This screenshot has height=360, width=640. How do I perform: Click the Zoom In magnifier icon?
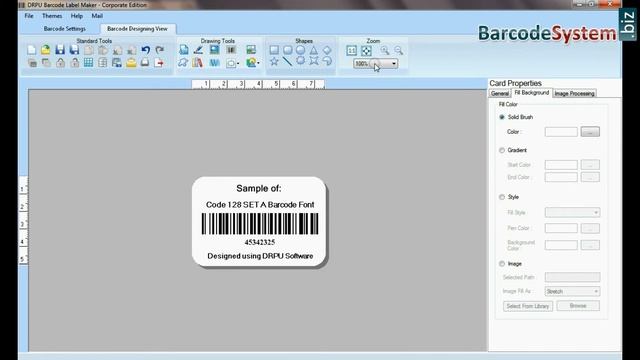click(385, 50)
